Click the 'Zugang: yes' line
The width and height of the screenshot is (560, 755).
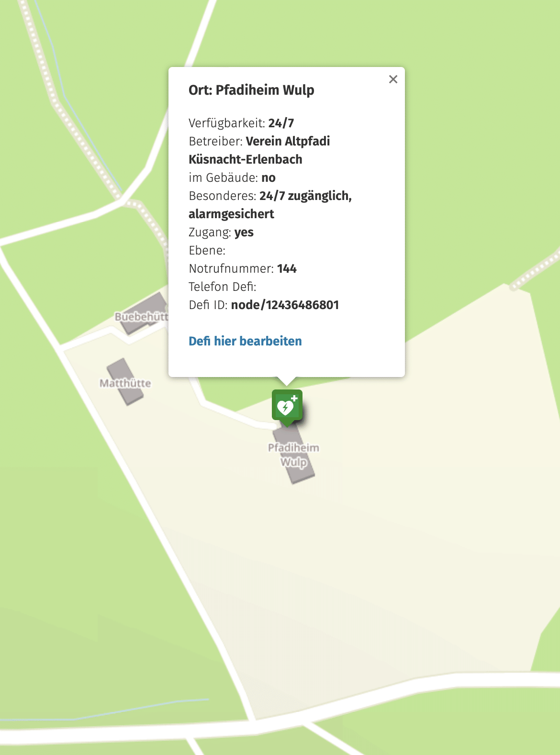click(x=221, y=232)
